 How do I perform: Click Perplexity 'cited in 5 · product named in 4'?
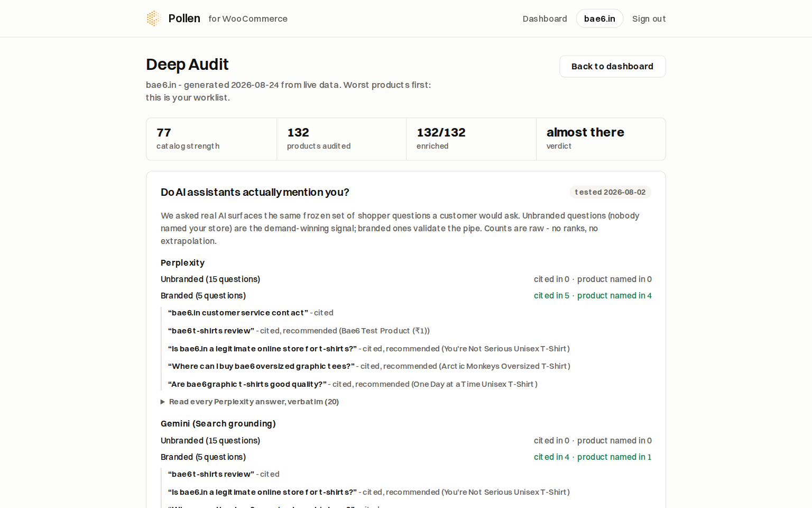pyautogui.click(x=593, y=295)
